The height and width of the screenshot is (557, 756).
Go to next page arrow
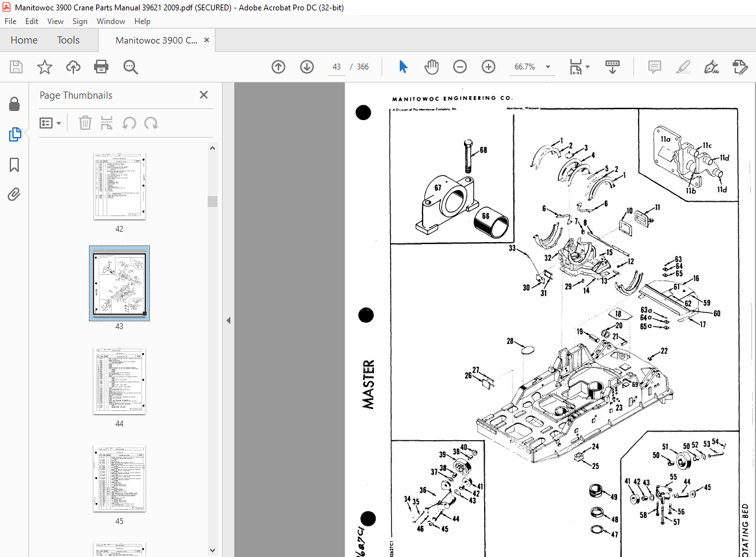click(307, 67)
